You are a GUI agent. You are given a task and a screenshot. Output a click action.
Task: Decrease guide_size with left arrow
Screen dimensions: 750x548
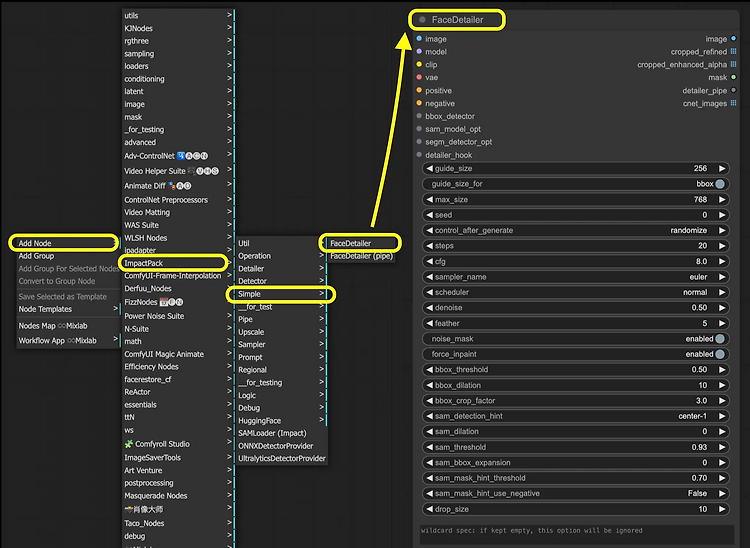coord(429,168)
